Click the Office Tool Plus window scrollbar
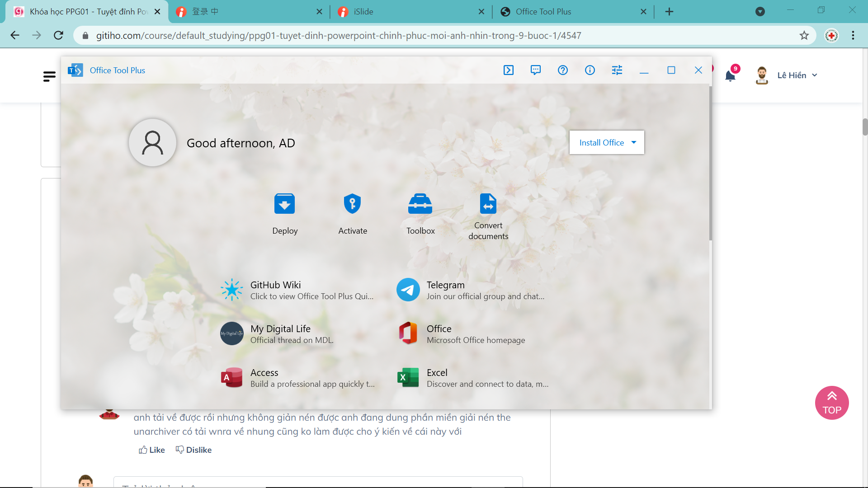This screenshot has height=488, width=868. coord(710,163)
